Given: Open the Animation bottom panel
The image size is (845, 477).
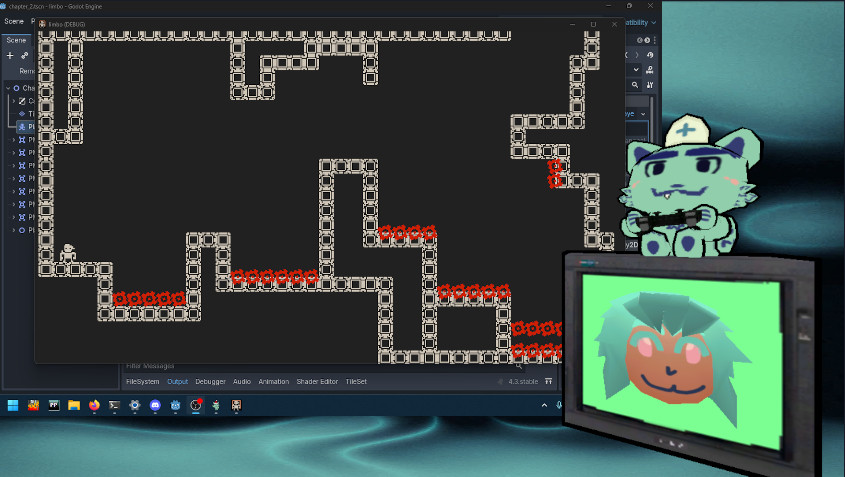Looking at the screenshot, I should 274,382.
